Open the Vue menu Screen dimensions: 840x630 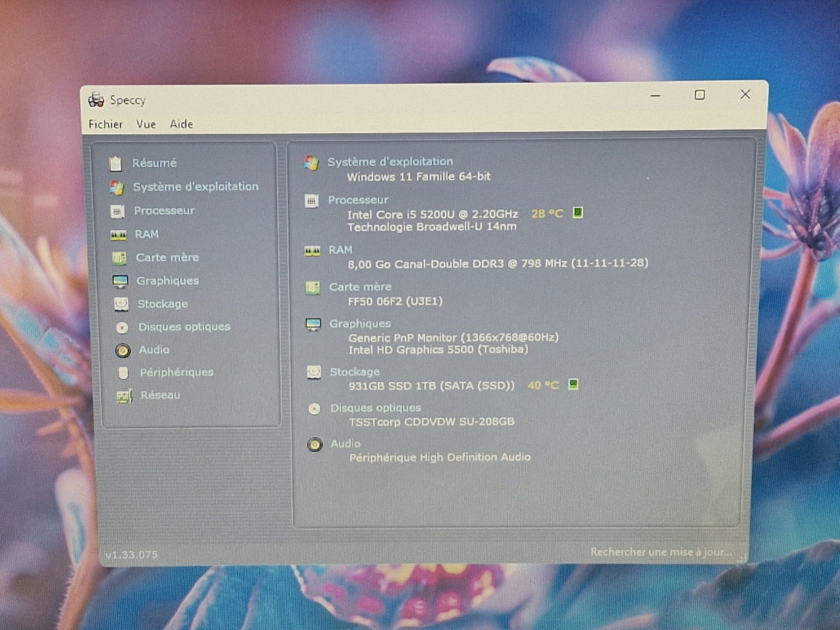tap(146, 125)
